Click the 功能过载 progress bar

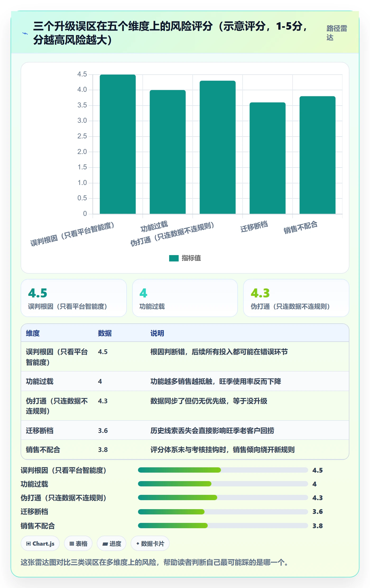pos(223,484)
